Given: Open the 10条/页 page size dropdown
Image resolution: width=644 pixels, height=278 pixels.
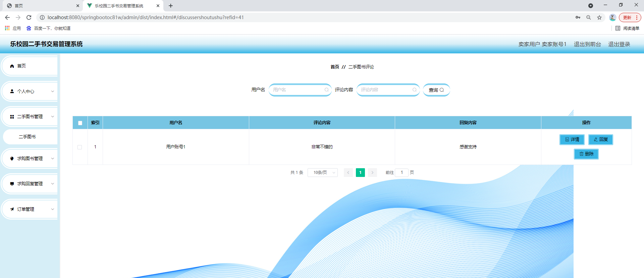Looking at the screenshot, I should click(x=323, y=173).
